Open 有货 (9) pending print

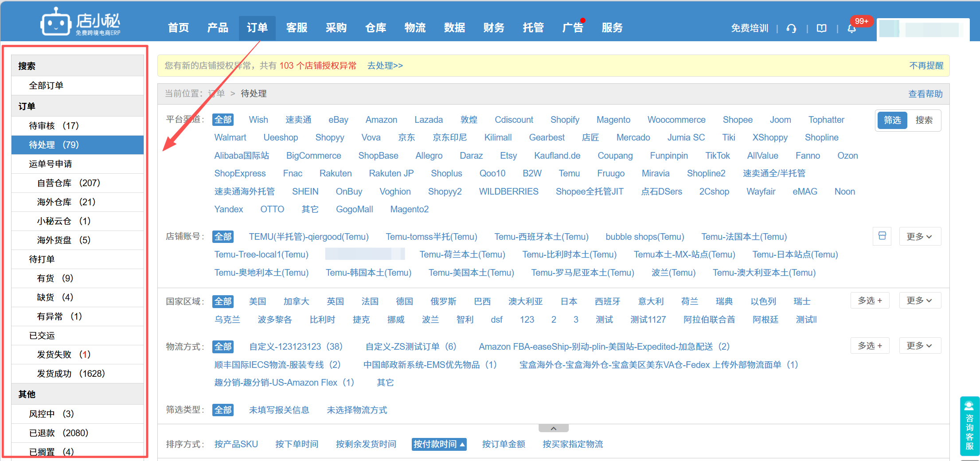point(78,278)
